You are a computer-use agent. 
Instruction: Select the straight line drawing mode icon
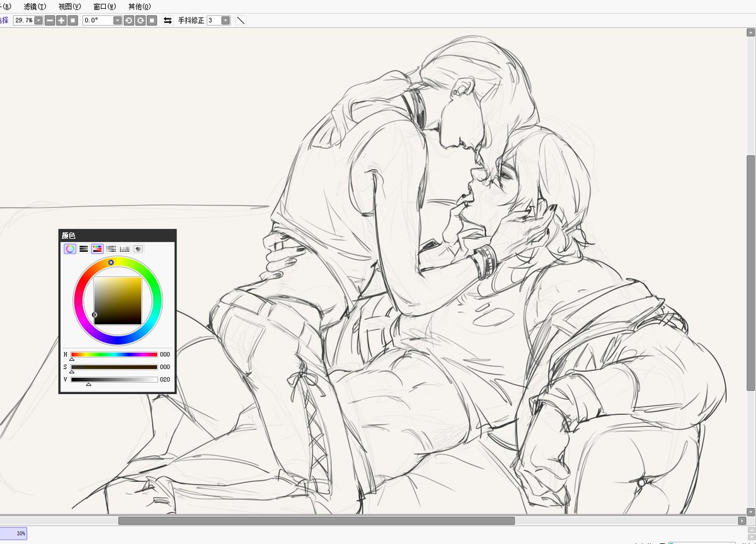coord(240,20)
